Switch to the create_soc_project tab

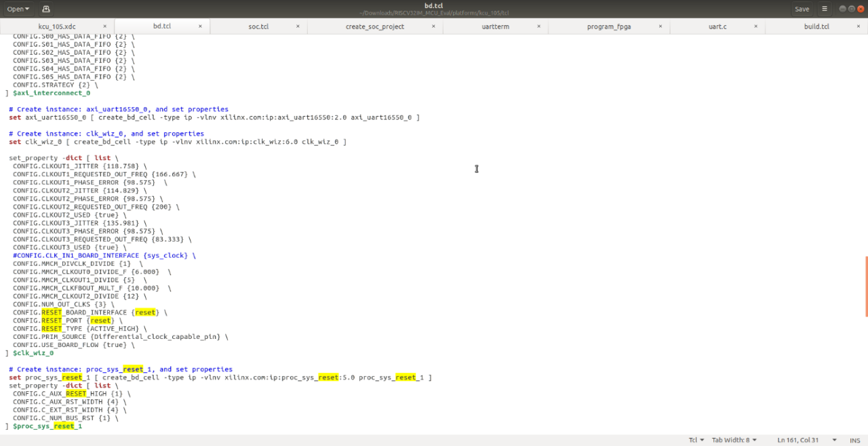click(x=375, y=26)
